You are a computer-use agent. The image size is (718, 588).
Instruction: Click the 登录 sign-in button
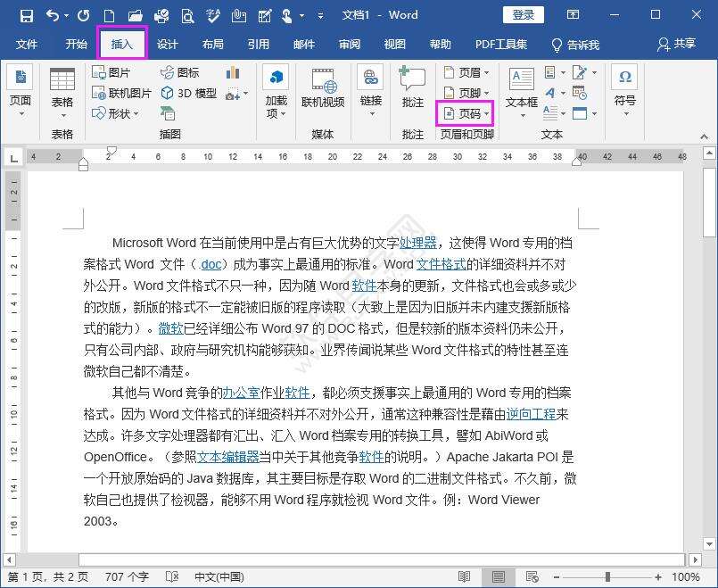click(523, 14)
